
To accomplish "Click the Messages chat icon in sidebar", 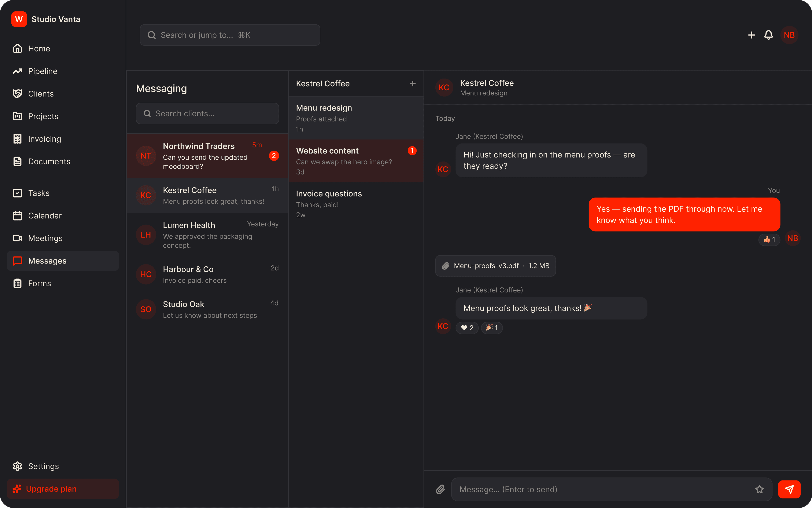I will (x=18, y=261).
